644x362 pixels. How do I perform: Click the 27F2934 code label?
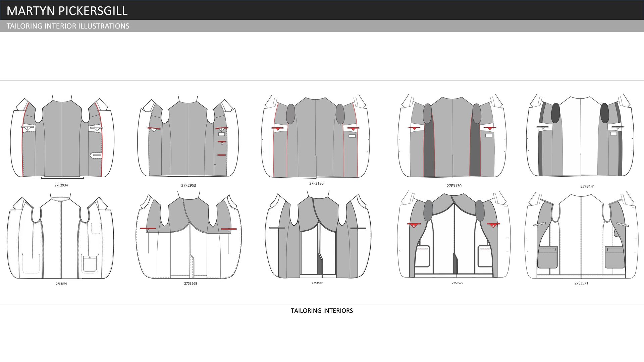click(61, 185)
